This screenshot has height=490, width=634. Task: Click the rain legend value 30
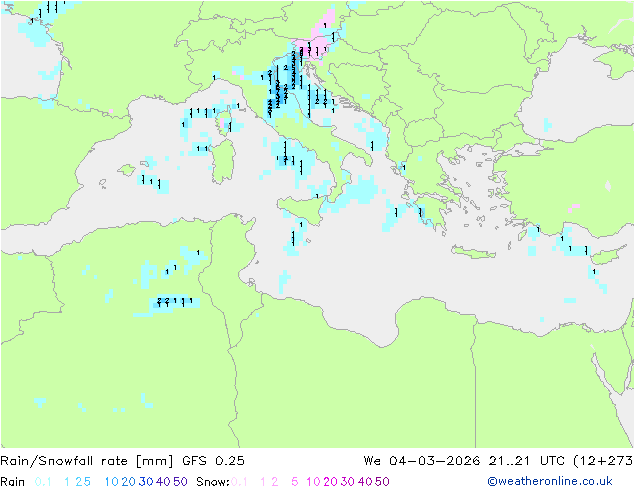coord(146,482)
